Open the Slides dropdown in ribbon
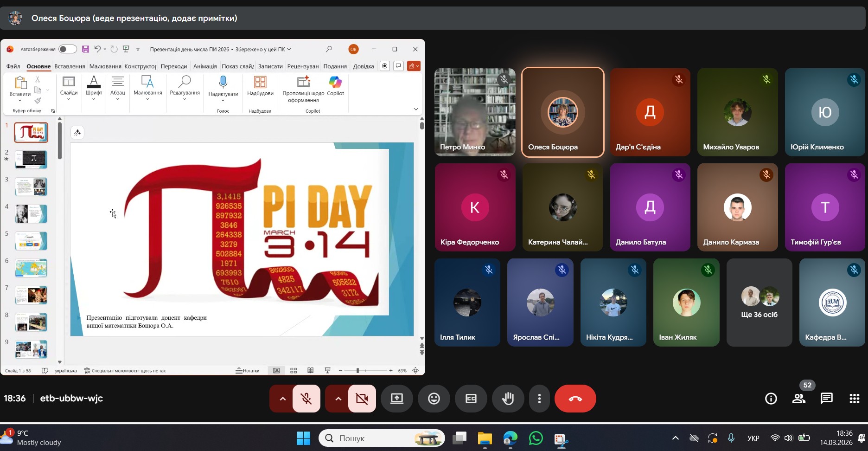The height and width of the screenshot is (451, 868). click(x=69, y=87)
